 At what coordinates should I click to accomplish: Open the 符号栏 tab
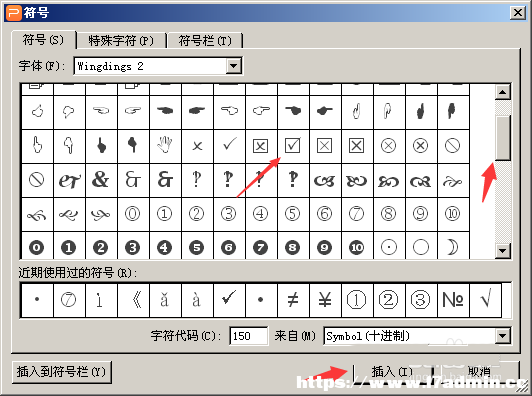click(205, 41)
